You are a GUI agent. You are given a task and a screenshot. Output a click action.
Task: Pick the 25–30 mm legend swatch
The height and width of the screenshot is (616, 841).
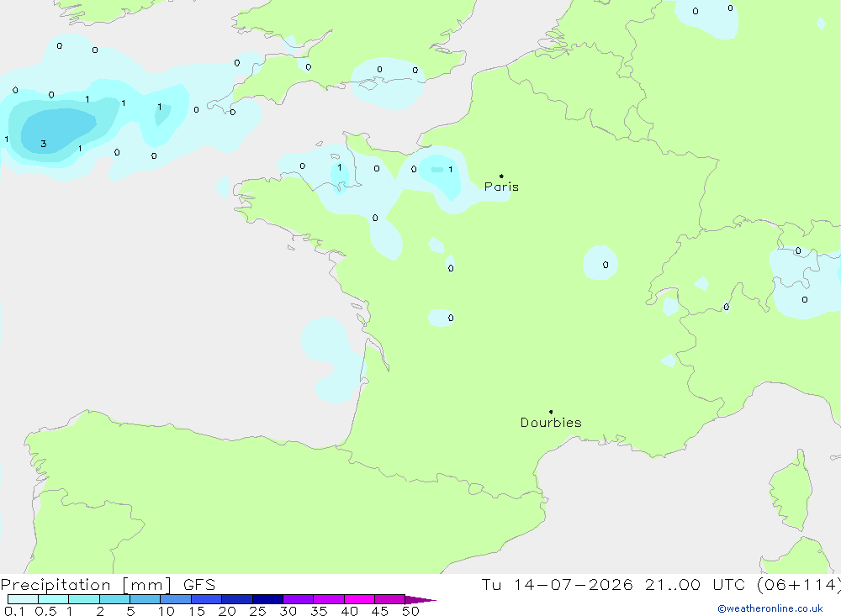(x=267, y=599)
